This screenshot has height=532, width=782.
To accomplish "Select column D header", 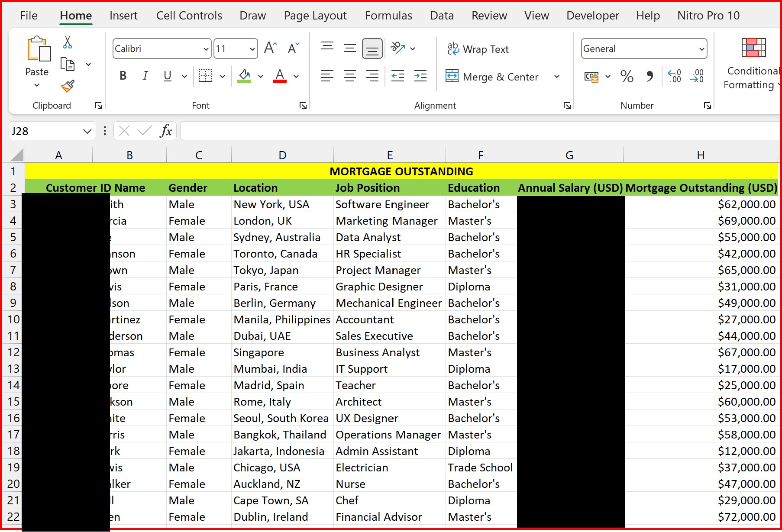I will pyautogui.click(x=282, y=155).
